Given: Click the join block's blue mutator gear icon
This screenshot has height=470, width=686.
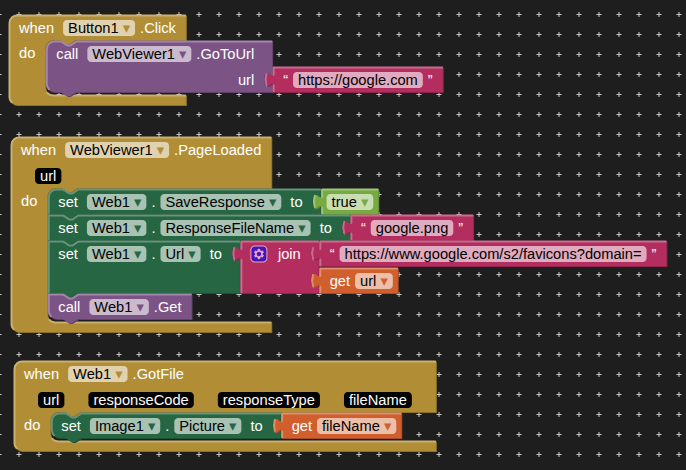Looking at the screenshot, I should (x=258, y=254).
